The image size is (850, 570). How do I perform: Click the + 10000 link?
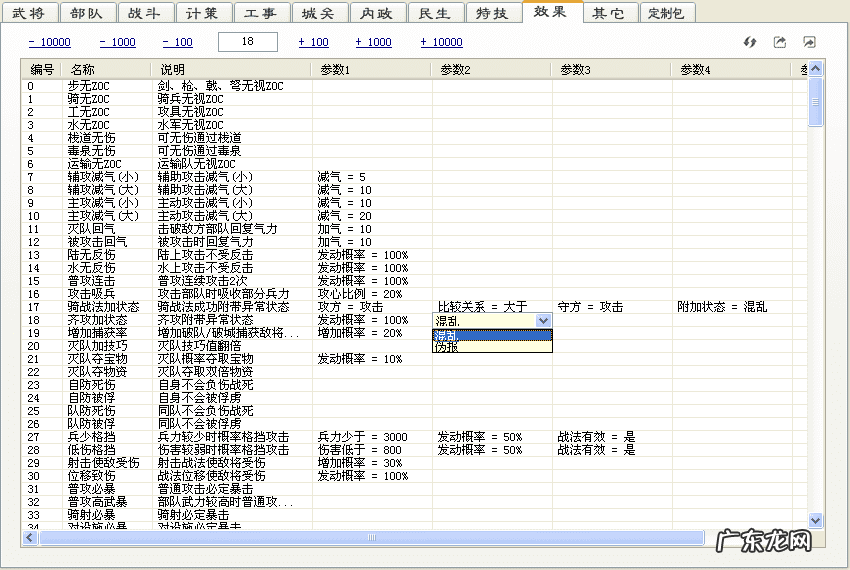click(441, 42)
